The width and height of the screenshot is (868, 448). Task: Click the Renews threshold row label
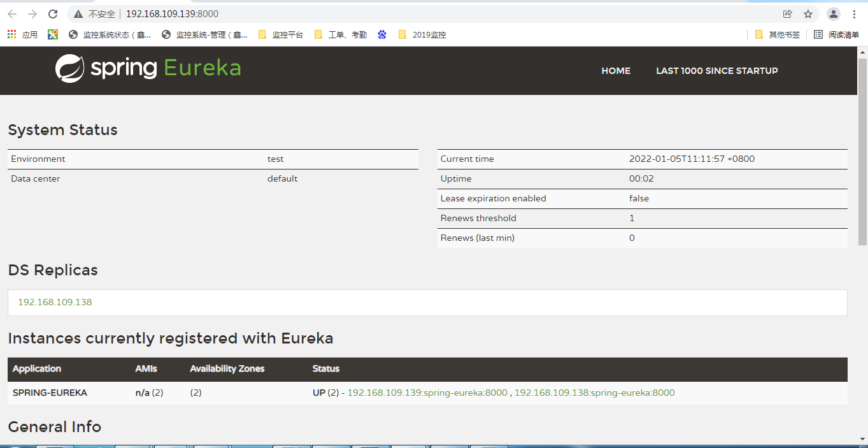[x=478, y=218]
